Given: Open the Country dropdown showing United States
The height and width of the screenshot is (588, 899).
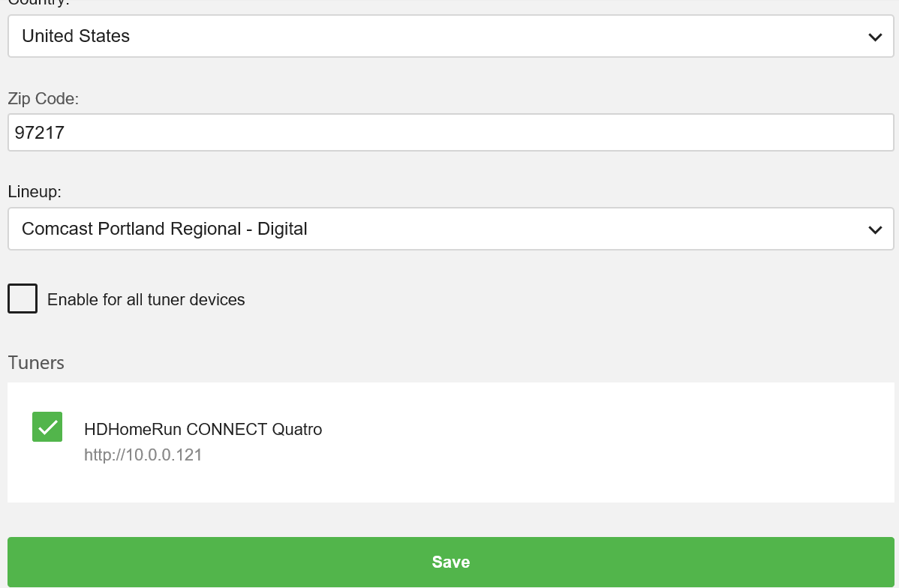Looking at the screenshot, I should coord(450,36).
